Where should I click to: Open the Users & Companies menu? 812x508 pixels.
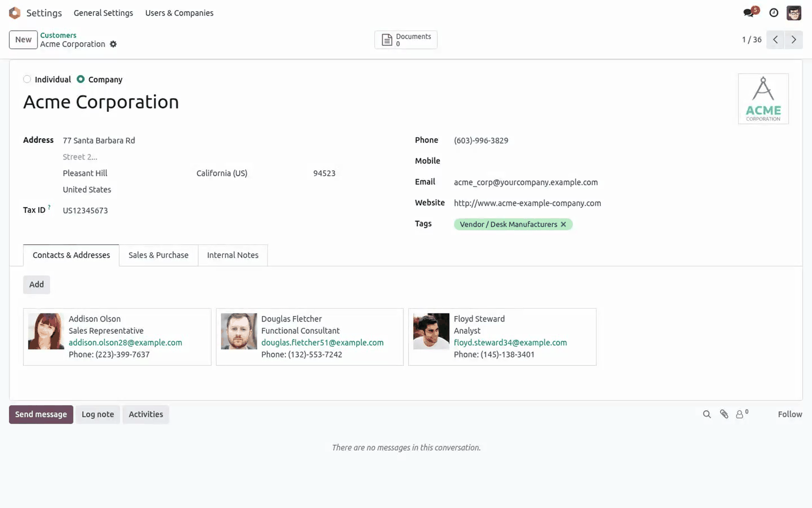tap(179, 13)
